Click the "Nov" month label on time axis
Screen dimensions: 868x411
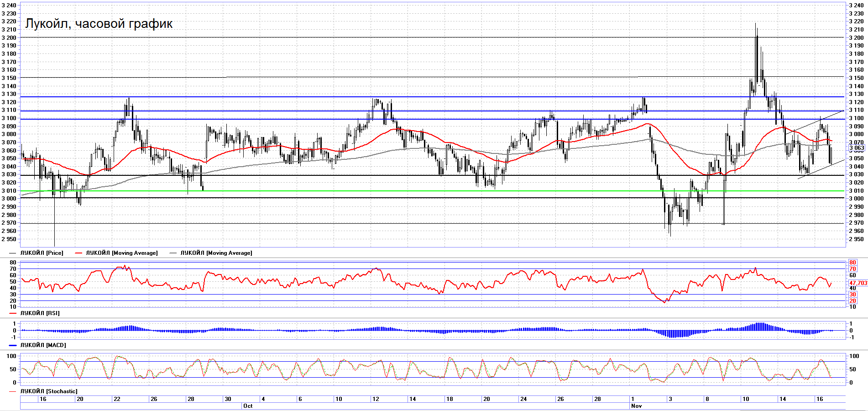coord(636,406)
